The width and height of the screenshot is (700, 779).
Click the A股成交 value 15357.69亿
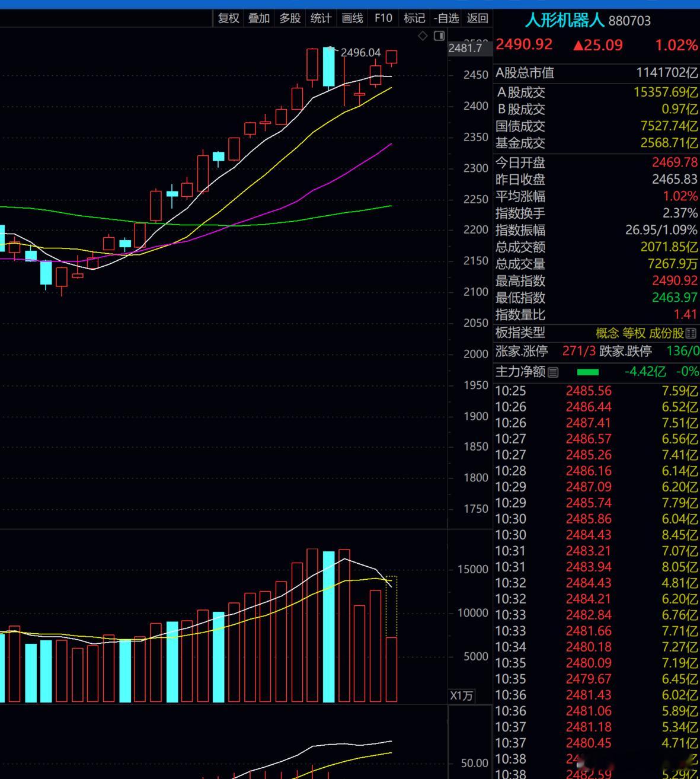click(x=666, y=92)
